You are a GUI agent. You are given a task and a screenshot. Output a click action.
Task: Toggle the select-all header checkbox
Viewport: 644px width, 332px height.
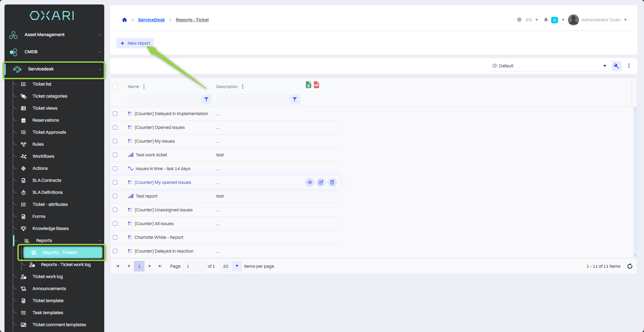[115, 87]
